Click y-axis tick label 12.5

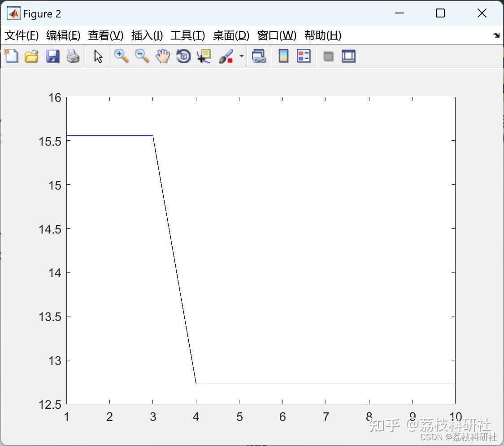[50, 405]
